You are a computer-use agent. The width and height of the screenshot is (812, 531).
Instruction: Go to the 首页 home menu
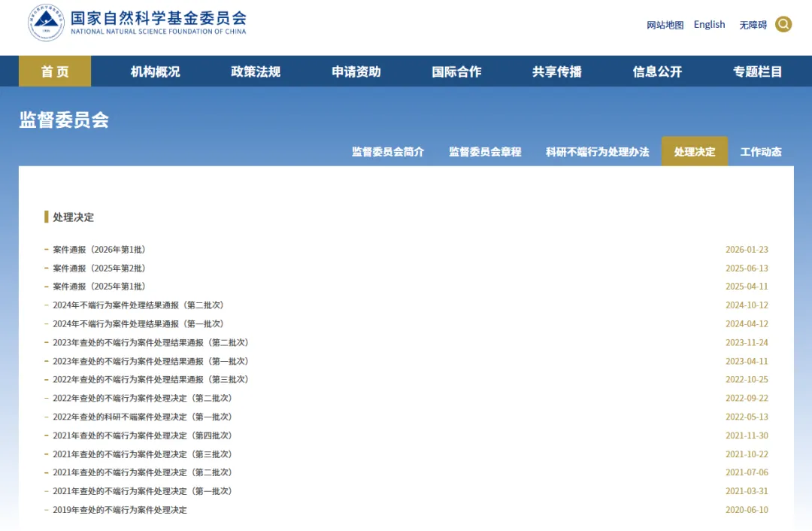point(55,71)
